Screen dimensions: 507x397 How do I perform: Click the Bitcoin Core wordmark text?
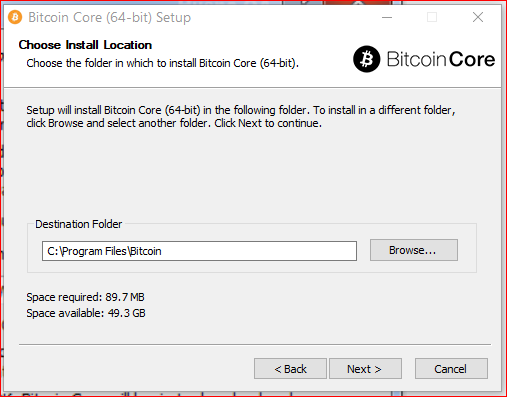pos(441,59)
